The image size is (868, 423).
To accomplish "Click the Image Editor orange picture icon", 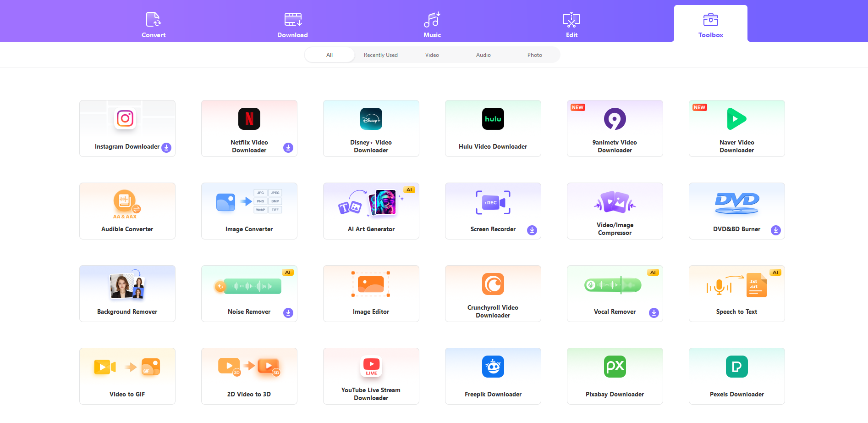I will pyautogui.click(x=371, y=284).
